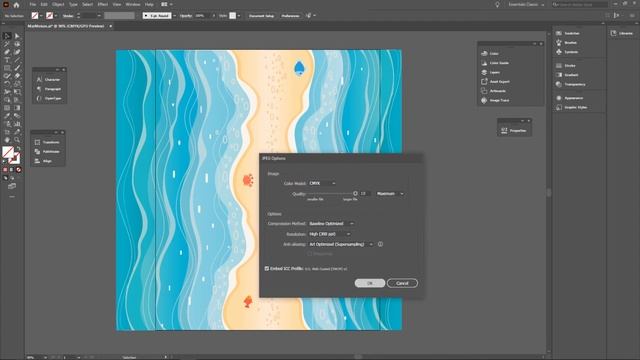Open the Artboards panel icon
Image resolution: width=640 pixels, height=360 pixels.
click(x=484, y=91)
